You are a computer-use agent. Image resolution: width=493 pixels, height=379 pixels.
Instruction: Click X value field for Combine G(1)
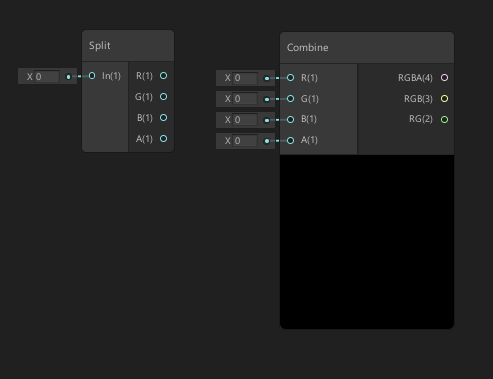pos(245,99)
